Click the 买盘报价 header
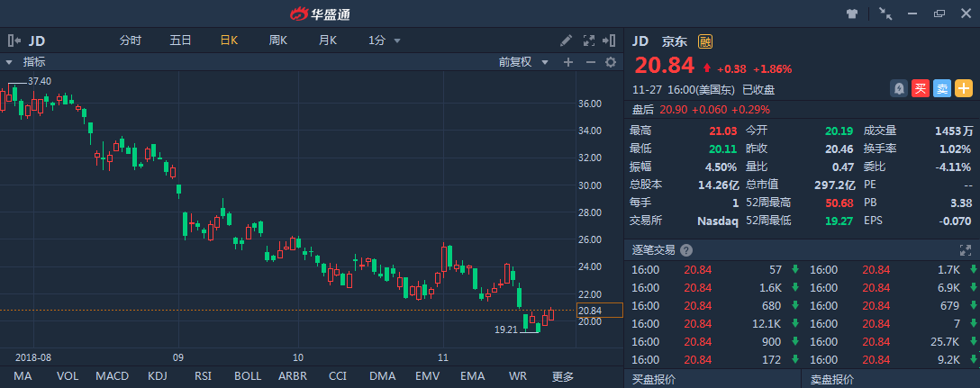Screen dimensions: 980x388 point(654,379)
